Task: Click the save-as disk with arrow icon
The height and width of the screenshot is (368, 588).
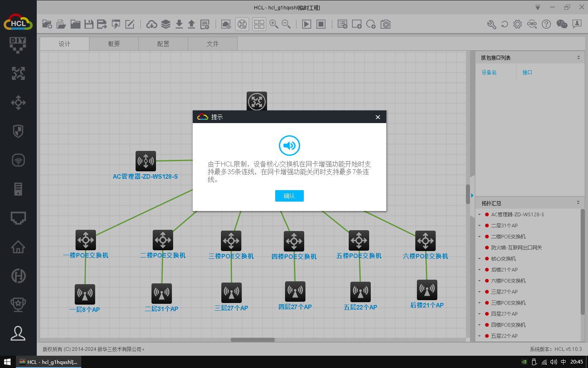Action: [x=102, y=24]
